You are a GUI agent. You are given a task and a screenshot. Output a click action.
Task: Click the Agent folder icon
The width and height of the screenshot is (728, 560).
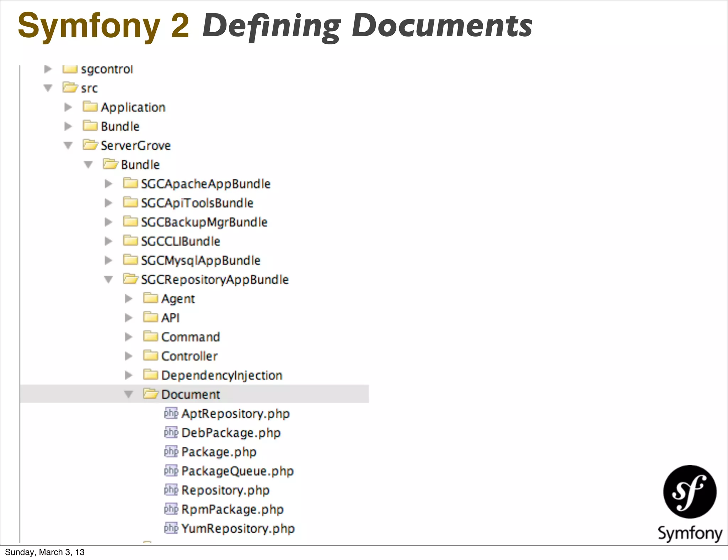[x=151, y=297]
